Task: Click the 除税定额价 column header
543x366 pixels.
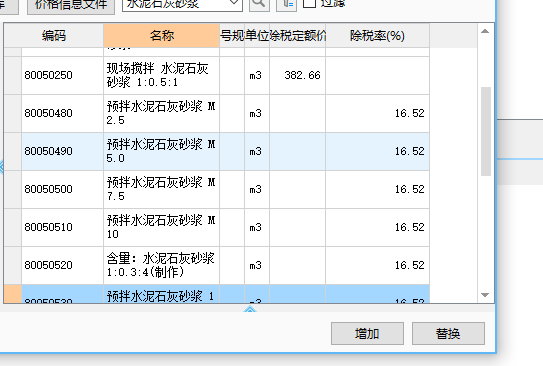Action: (x=297, y=35)
